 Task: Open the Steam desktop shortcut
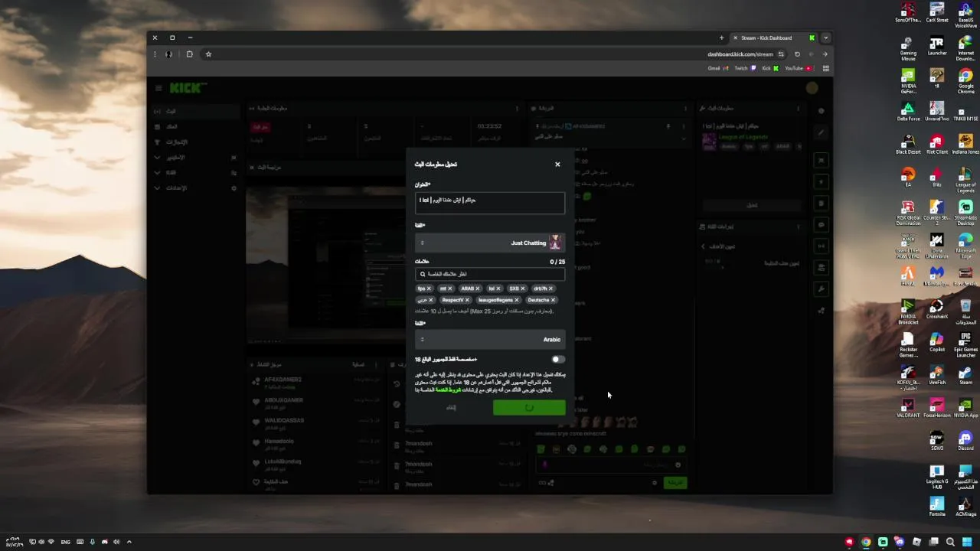click(x=965, y=375)
